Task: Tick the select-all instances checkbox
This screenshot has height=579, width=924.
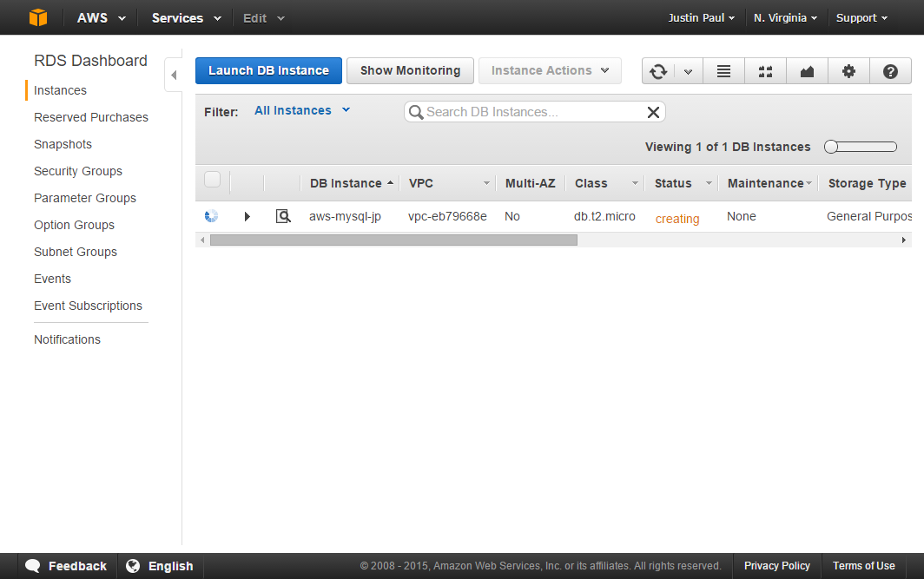Action: pyautogui.click(x=212, y=179)
